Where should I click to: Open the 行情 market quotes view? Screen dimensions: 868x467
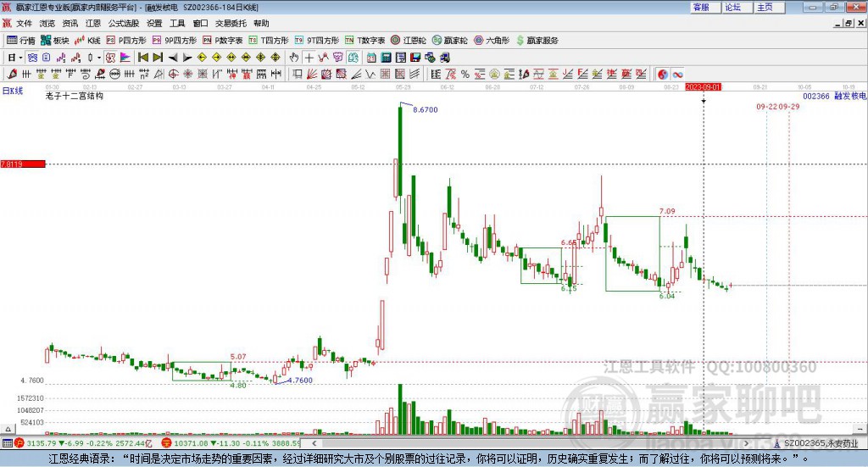coord(20,41)
